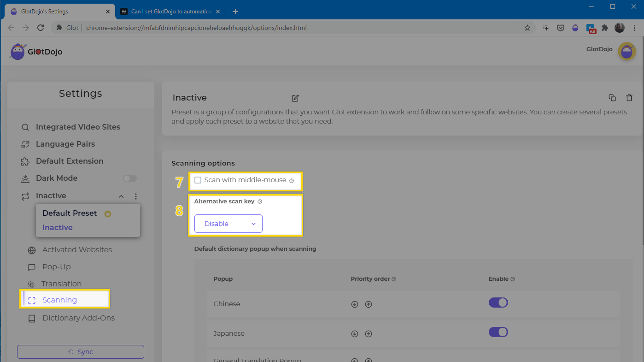The height and width of the screenshot is (362, 644).
Task: Click the Chinese popup row label
Action: pyautogui.click(x=227, y=304)
